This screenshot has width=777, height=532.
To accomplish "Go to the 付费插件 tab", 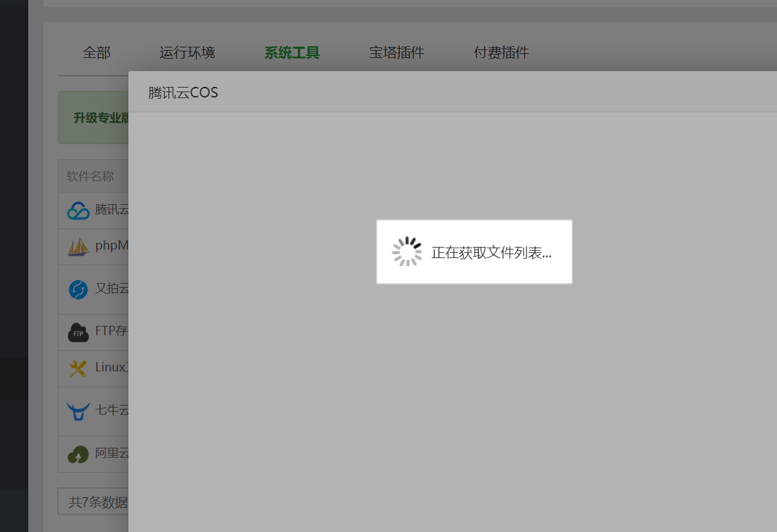I will coord(501,53).
